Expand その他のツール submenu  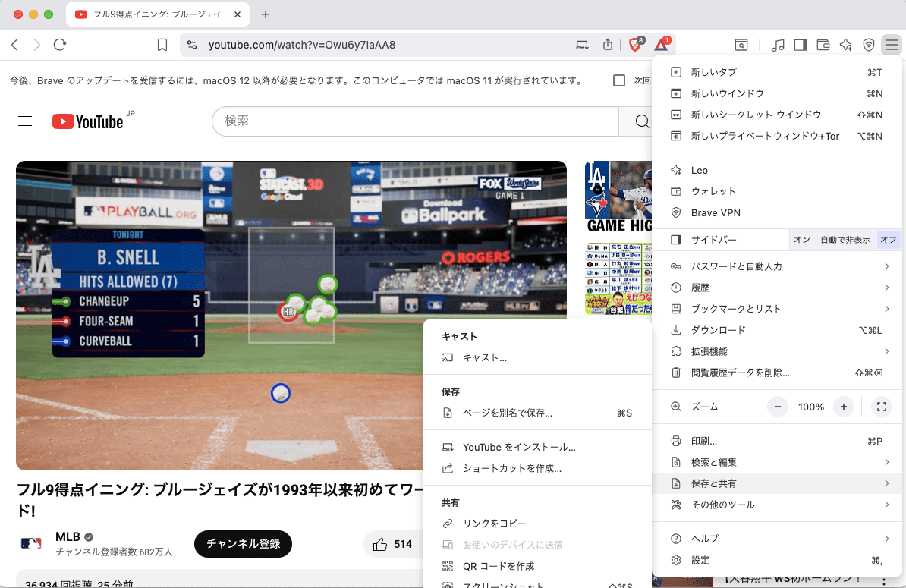tap(779, 505)
